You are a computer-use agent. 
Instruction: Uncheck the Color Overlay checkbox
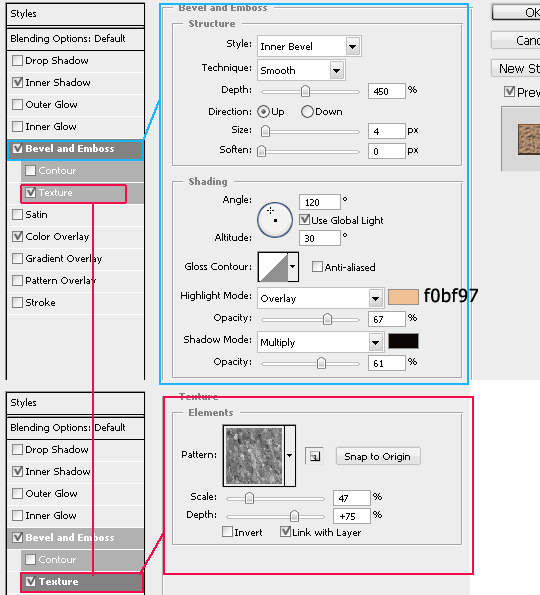[x=17, y=237]
